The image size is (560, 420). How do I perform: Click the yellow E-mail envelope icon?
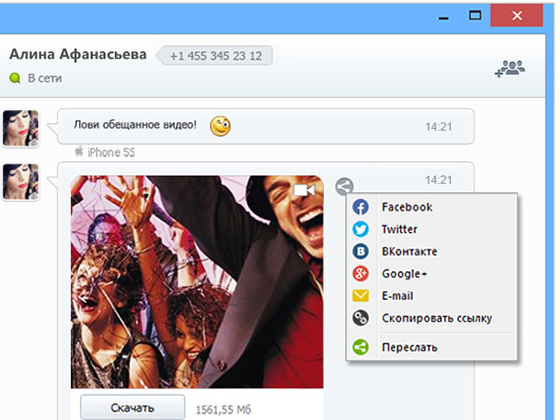pyautogui.click(x=360, y=296)
